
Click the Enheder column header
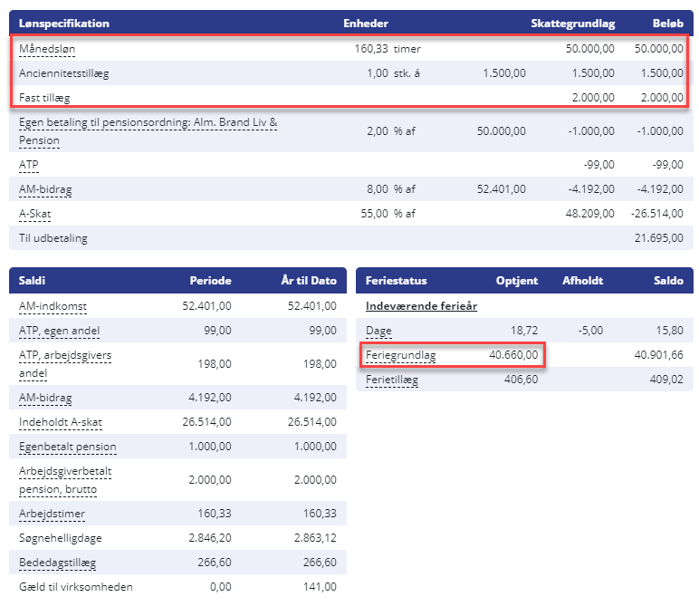point(366,24)
